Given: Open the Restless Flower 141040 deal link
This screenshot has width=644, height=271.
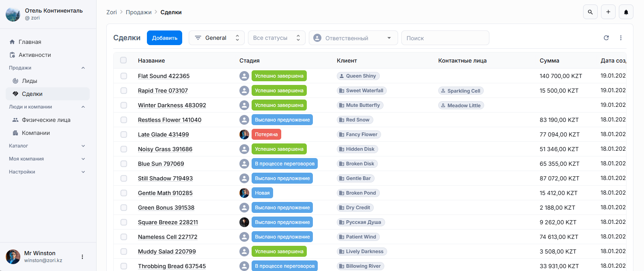Looking at the screenshot, I should tap(169, 120).
